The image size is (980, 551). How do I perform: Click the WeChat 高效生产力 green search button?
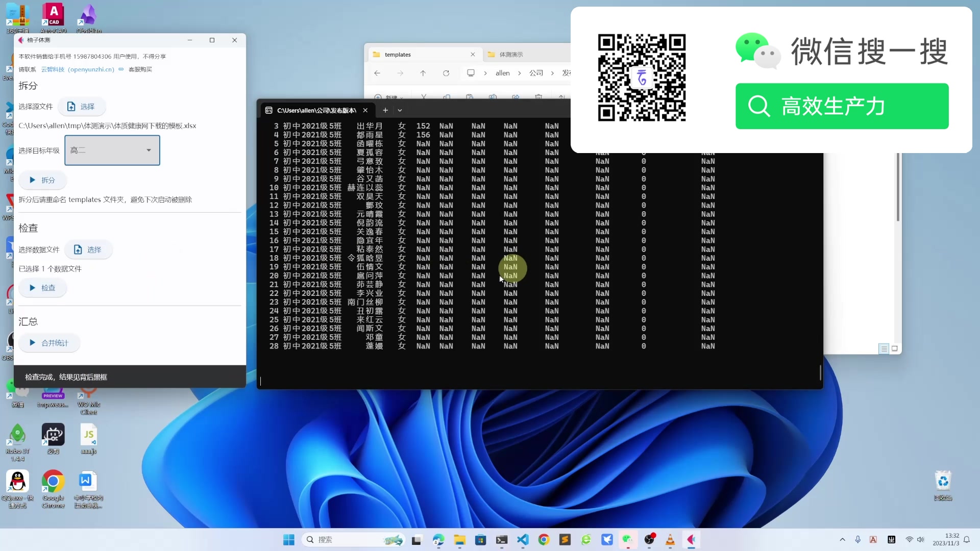click(842, 106)
